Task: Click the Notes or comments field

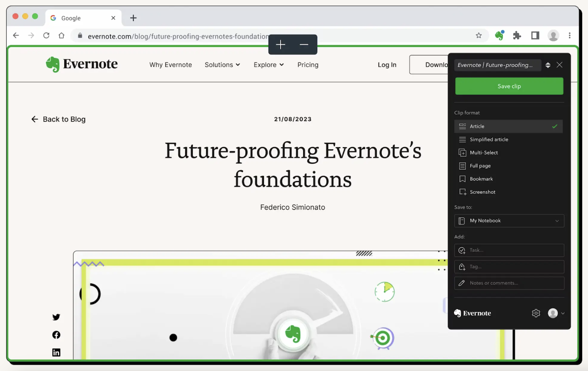Action: pyautogui.click(x=509, y=283)
